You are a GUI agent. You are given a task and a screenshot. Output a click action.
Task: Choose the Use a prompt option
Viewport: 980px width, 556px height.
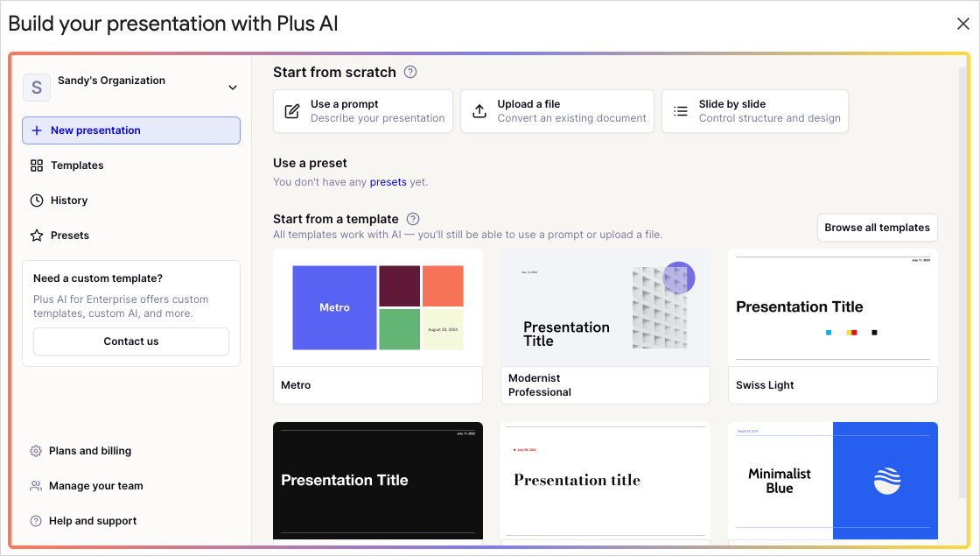[x=363, y=111]
